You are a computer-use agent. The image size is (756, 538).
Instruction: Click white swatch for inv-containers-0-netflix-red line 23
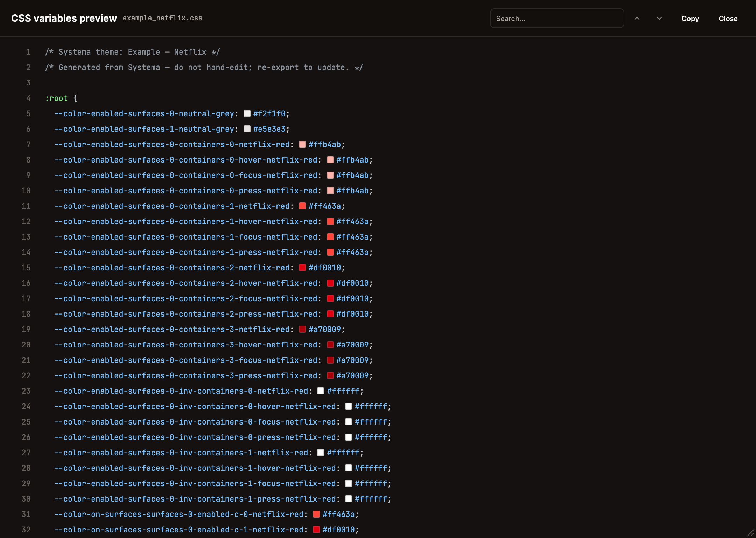(x=321, y=391)
